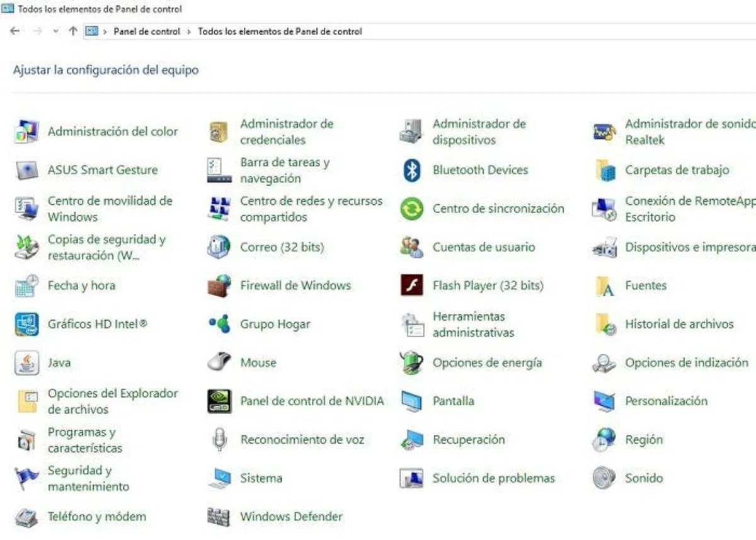This screenshot has height=540, width=756.
Task: Open the Conexión de RemoteApp y Escritorio link
Action: pyautogui.click(x=690, y=209)
